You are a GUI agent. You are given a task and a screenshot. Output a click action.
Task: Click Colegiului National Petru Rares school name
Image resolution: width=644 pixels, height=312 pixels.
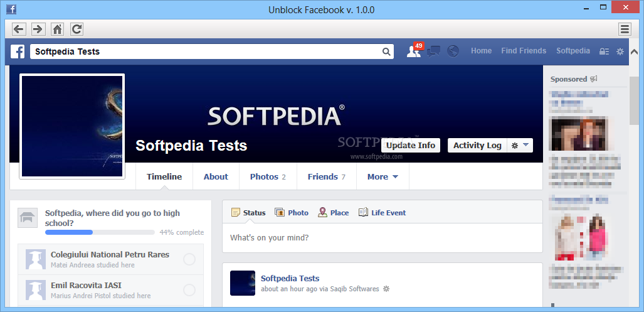point(110,254)
